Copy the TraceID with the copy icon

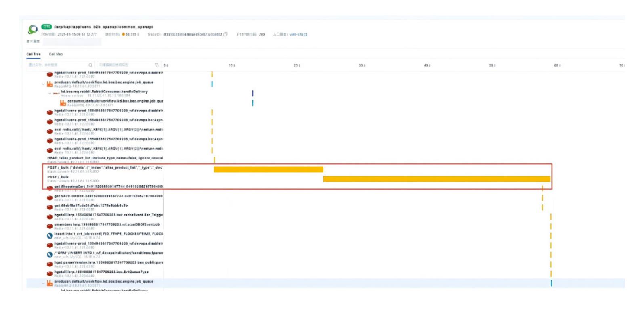pyautogui.click(x=225, y=34)
